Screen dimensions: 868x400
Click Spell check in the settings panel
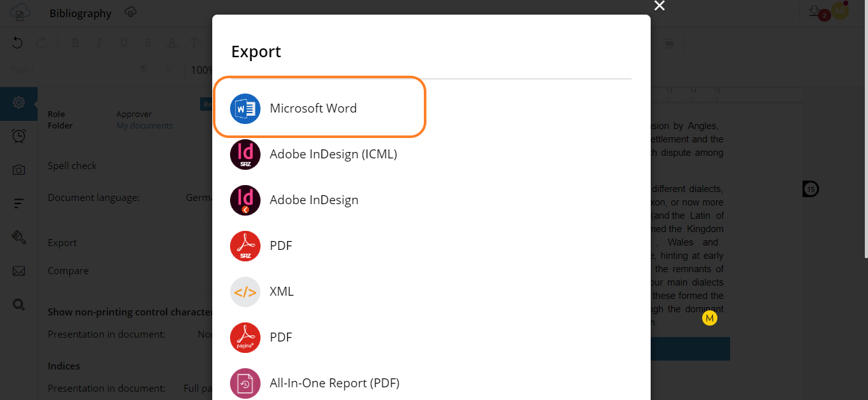click(x=72, y=166)
